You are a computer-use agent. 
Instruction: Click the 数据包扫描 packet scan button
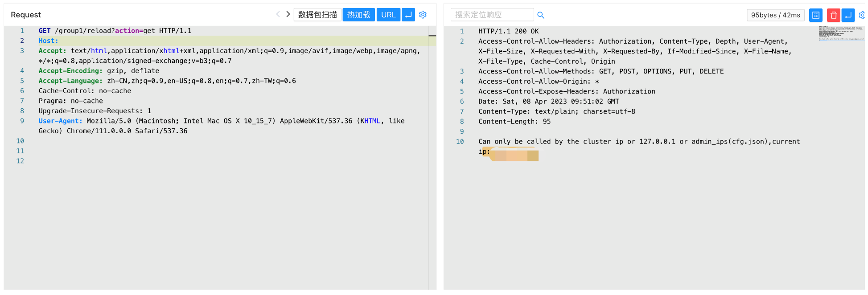tap(317, 15)
